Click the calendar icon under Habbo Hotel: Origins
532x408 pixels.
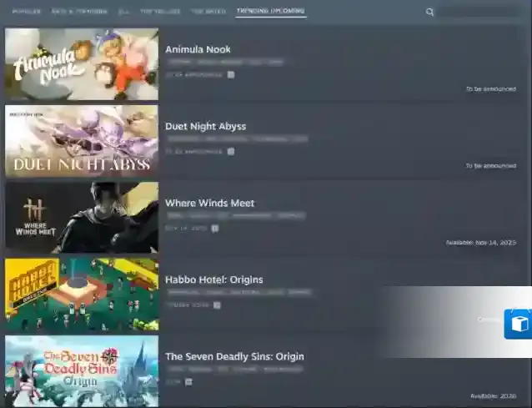click(217, 305)
